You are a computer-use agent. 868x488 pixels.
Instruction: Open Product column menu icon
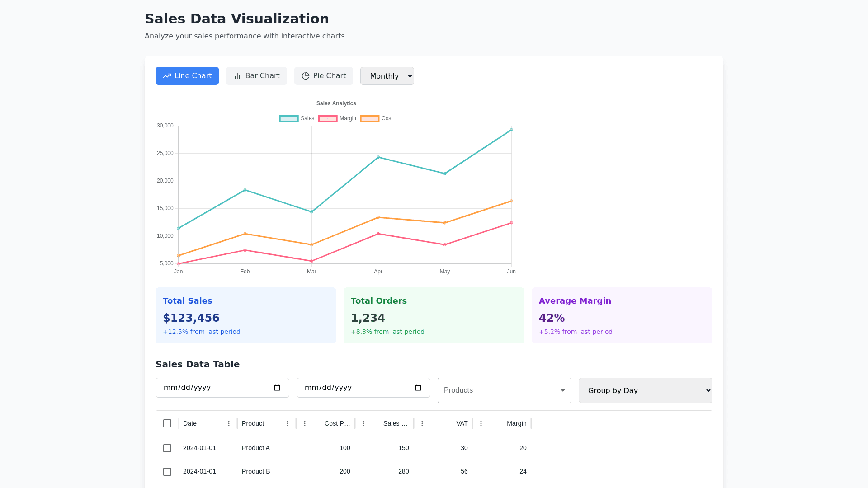[288, 423]
